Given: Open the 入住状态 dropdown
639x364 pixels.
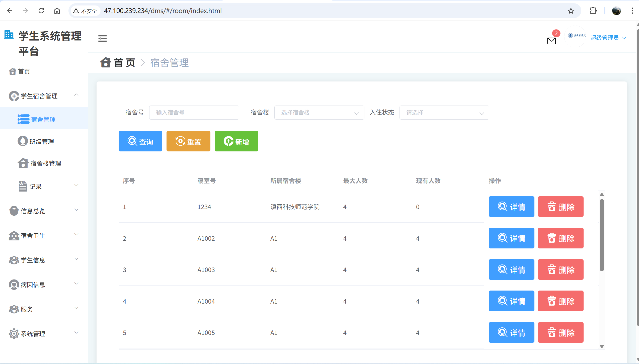Looking at the screenshot, I should point(444,113).
